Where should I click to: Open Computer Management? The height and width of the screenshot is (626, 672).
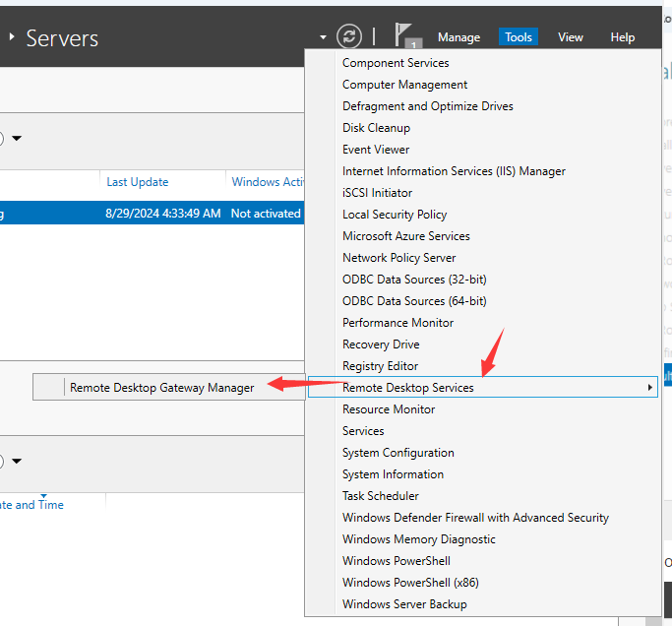pos(404,85)
